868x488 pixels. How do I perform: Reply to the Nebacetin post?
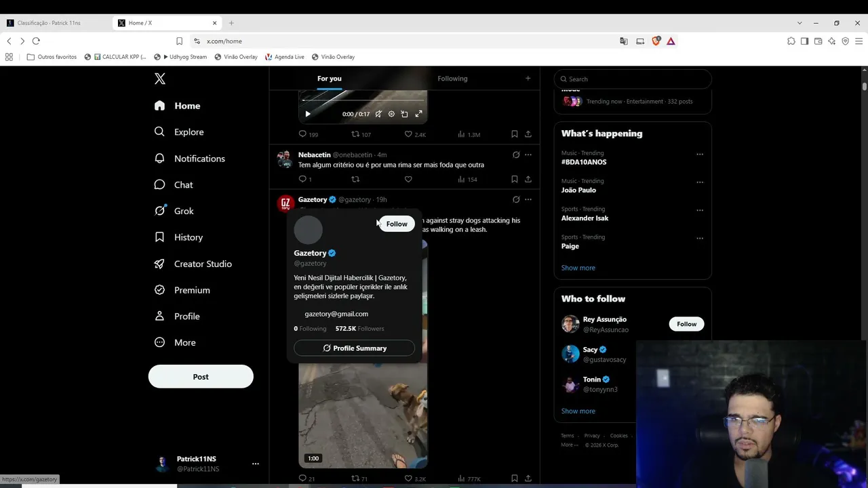point(303,179)
